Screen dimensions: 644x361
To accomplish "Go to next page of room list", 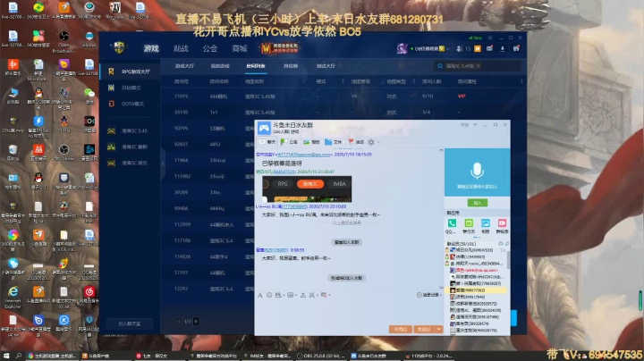I will 196,321.
